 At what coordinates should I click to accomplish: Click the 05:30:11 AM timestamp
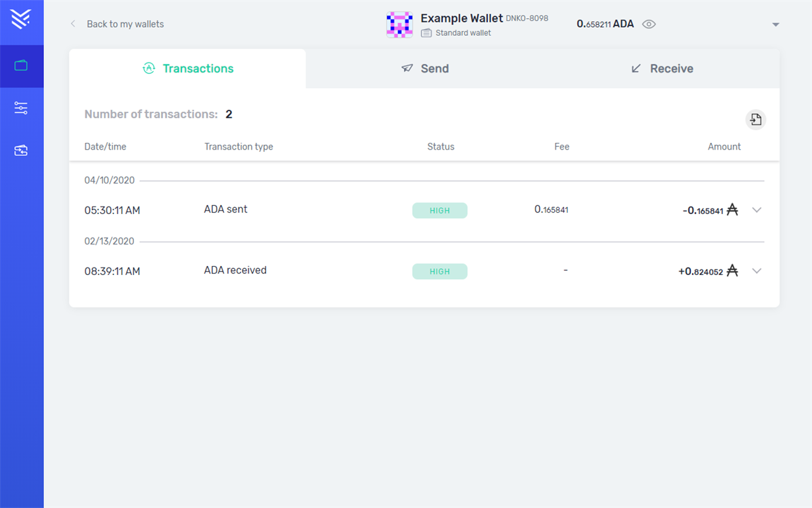pyautogui.click(x=112, y=211)
